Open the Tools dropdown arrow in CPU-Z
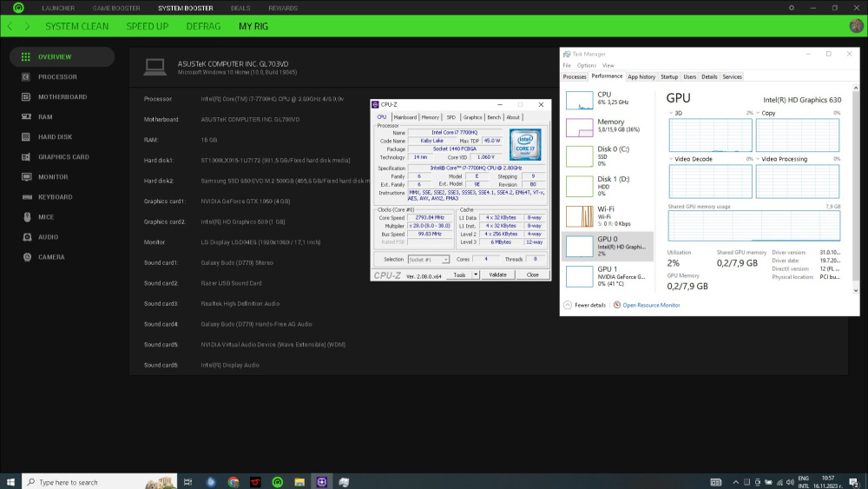868x489 pixels. click(x=475, y=274)
